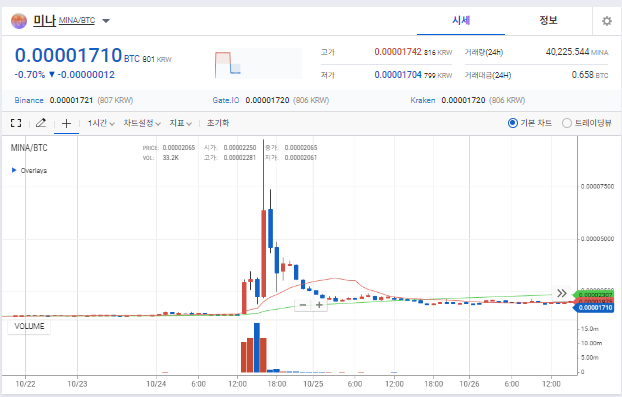Viewport: 622px width, 397px height.
Task: Click the 0.00007500 price axis label
Action: [x=597, y=186]
